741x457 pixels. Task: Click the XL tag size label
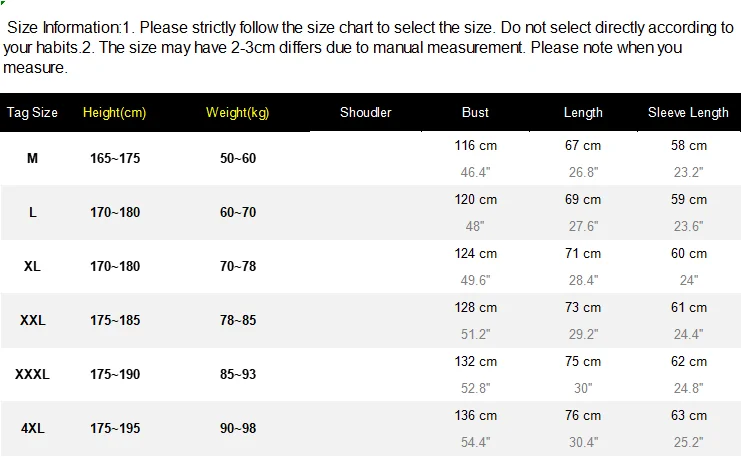32,267
